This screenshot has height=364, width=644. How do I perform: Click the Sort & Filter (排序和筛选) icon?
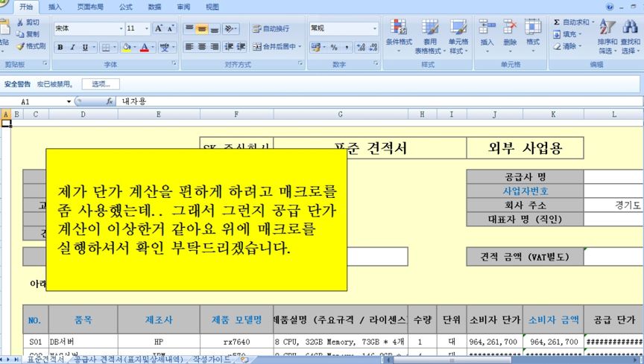click(607, 34)
